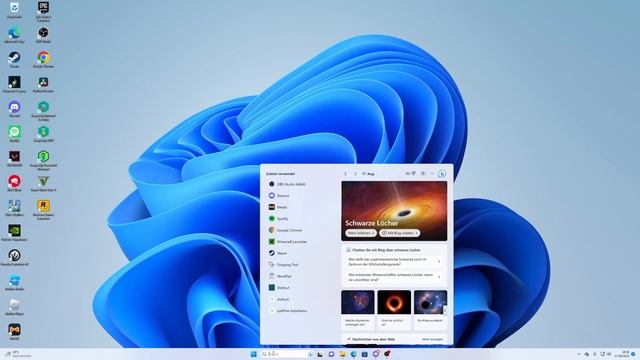Go to next day in search panel

[x=355, y=174]
